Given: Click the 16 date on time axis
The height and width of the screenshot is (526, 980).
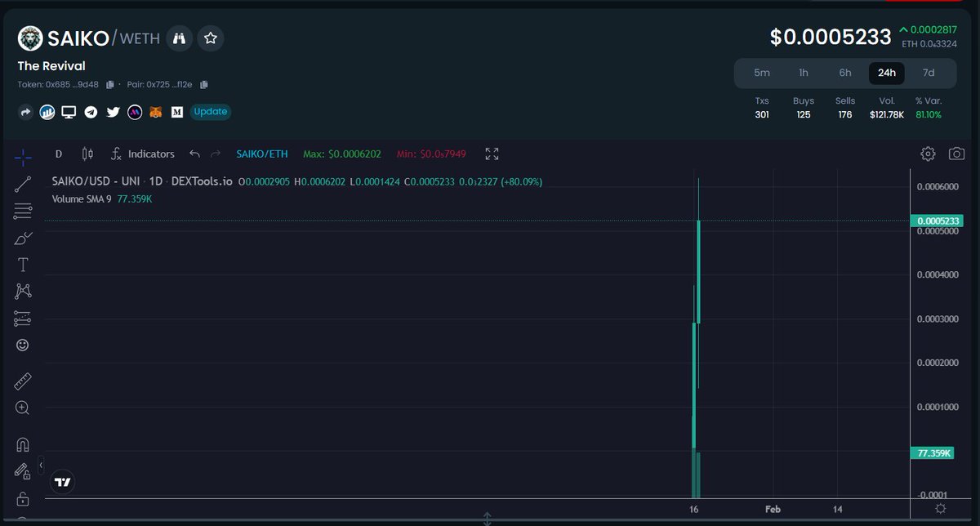Looking at the screenshot, I should [694, 509].
